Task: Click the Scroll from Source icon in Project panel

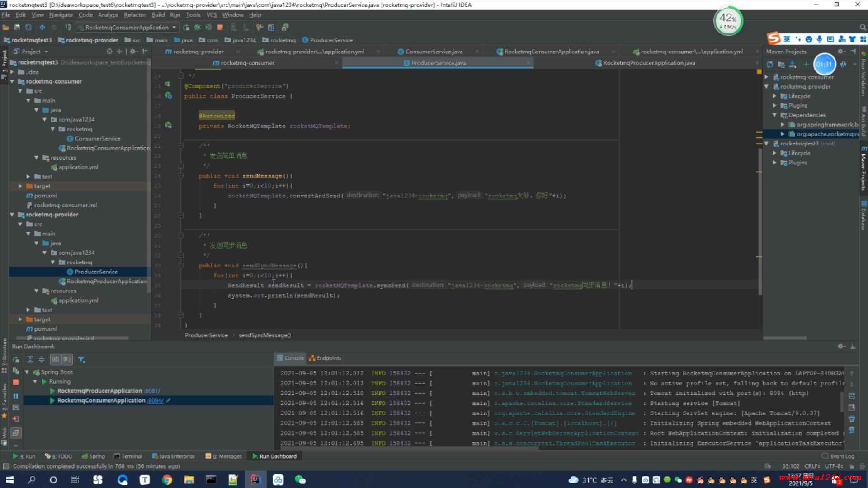Action: point(109,52)
